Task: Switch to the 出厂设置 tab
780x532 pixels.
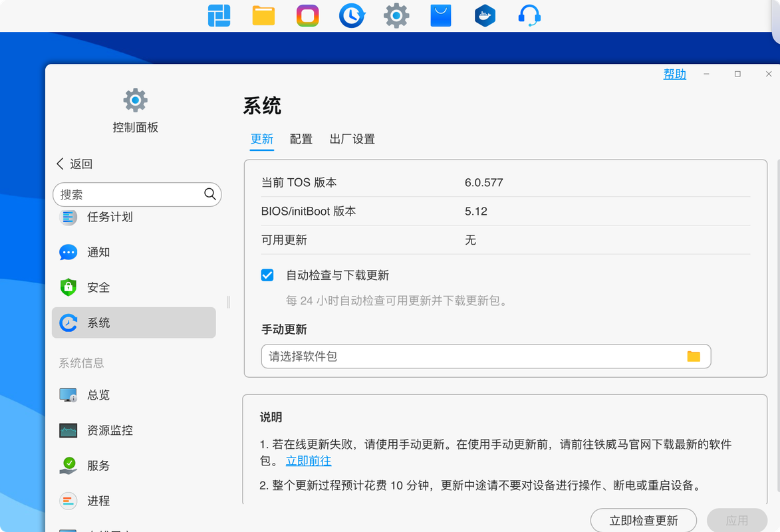Action: pyautogui.click(x=352, y=139)
